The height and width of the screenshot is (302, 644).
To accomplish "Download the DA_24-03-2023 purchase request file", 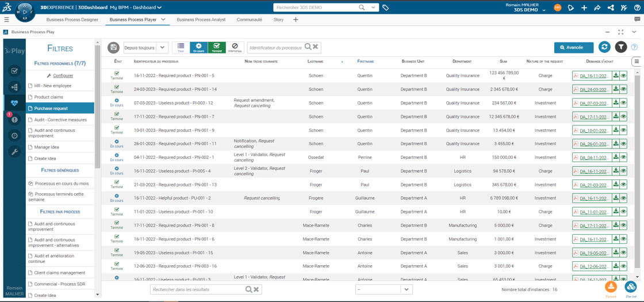I will pyautogui.click(x=616, y=89).
